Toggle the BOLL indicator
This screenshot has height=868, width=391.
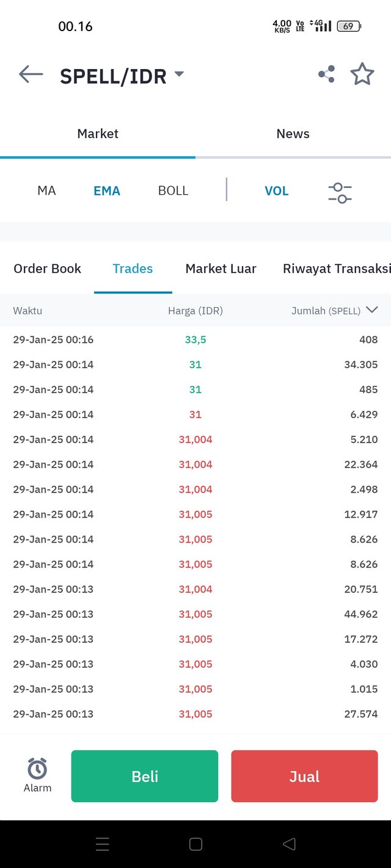coord(173,190)
